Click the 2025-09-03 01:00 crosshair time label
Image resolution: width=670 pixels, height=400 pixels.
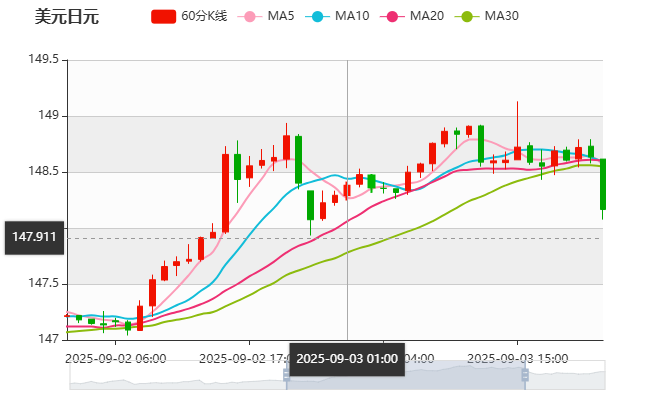[x=347, y=359]
